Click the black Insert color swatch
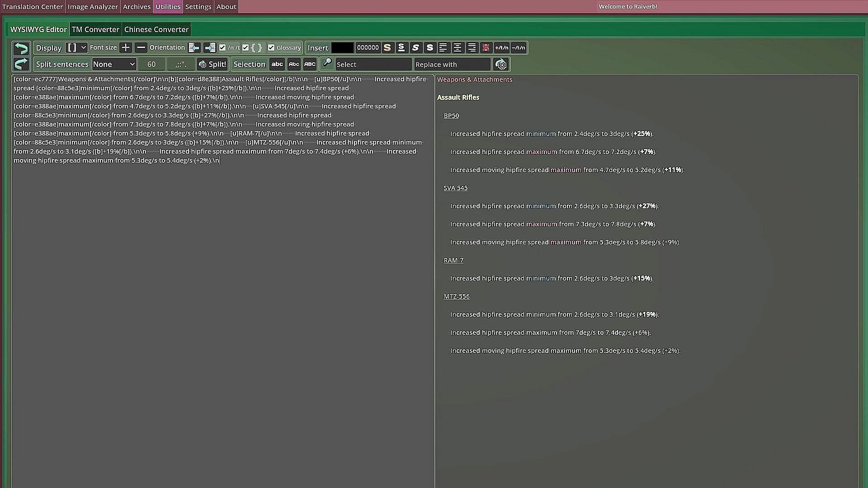This screenshot has height=488, width=868. coord(342,47)
